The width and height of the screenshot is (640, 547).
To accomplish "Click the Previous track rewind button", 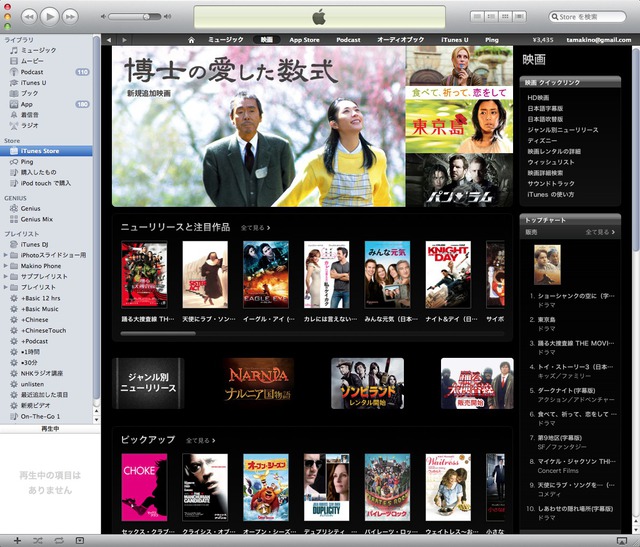I will click(x=29, y=17).
